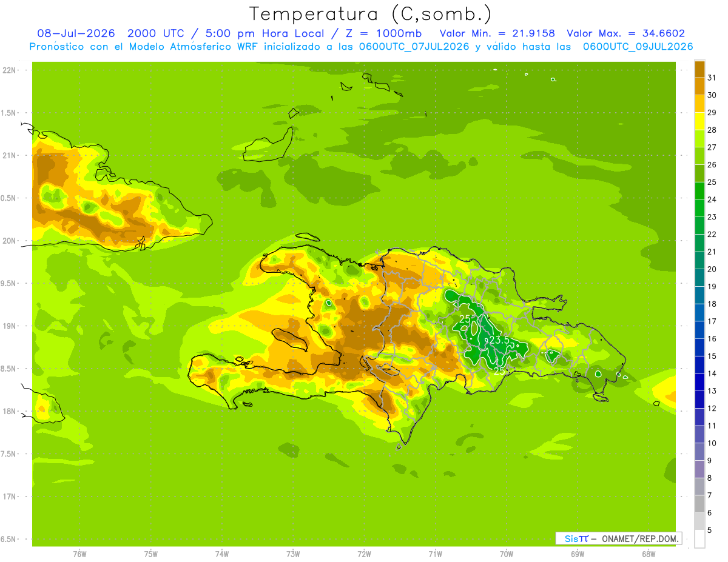Click the "73W" longitude axis label

[293, 554]
